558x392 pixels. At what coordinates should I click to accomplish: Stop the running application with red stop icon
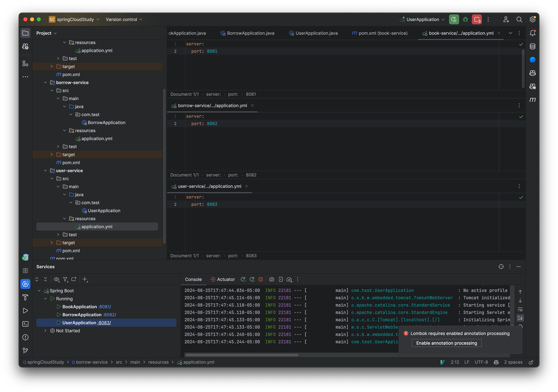tap(261, 279)
